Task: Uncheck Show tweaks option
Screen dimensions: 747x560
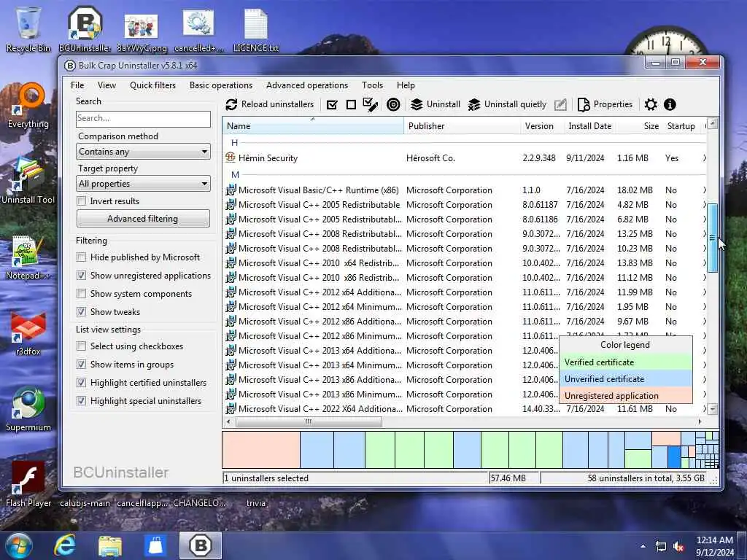Action: [x=82, y=312]
